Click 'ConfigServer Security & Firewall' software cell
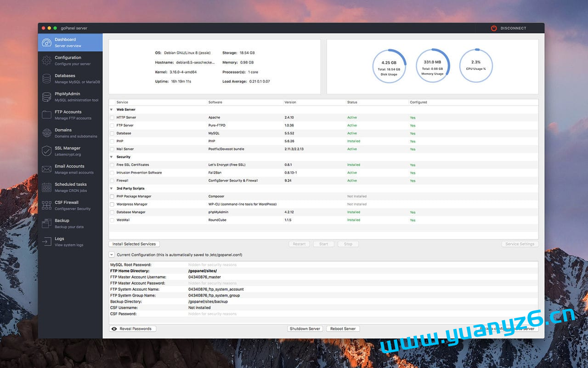Image resolution: width=588 pixels, height=368 pixels. (x=233, y=181)
